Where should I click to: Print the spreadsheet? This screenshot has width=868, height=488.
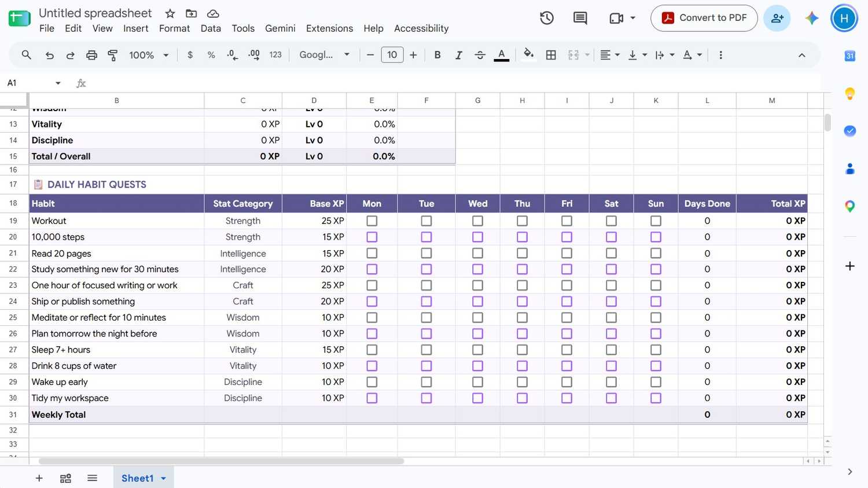(91, 55)
